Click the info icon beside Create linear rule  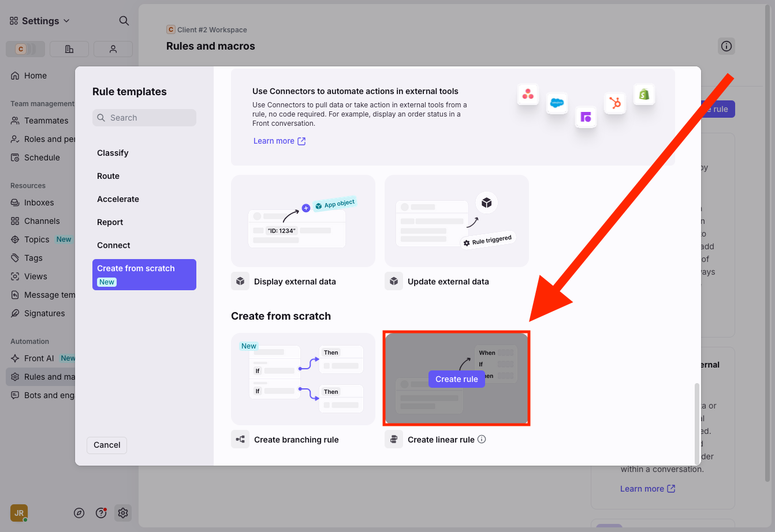tap(482, 439)
